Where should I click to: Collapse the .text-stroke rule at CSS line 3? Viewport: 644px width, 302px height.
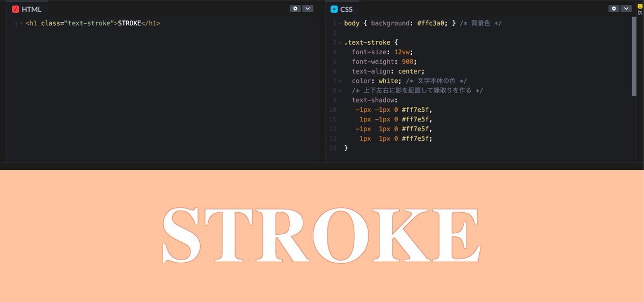340,43
